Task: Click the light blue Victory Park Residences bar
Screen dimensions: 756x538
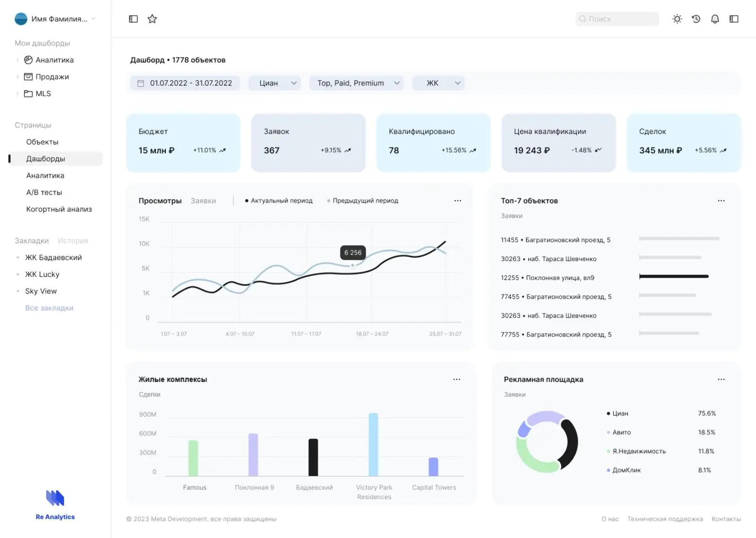Action: 374,444
